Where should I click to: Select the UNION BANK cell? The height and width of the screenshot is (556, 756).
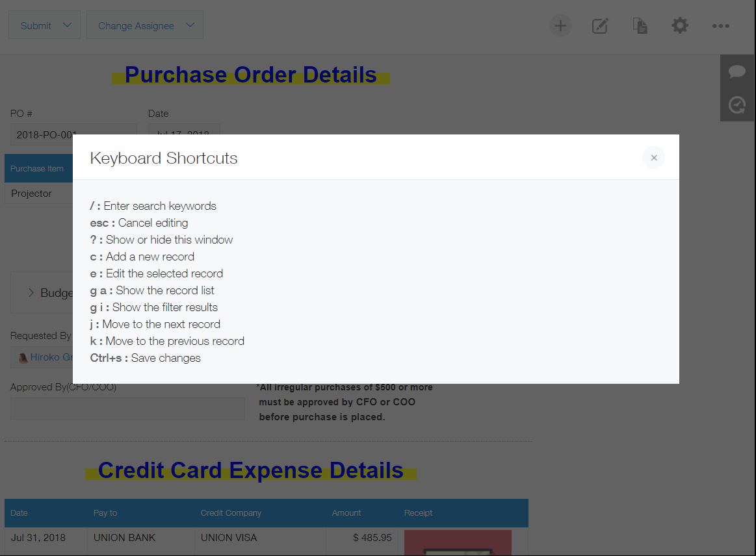click(x=124, y=538)
